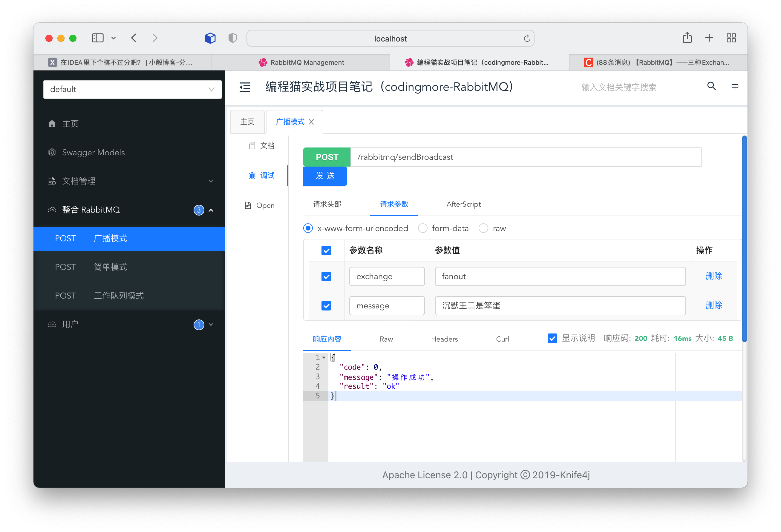This screenshot has width=781, height=532.
Task: Open the default group dropdown
Action: coord(132,89)
